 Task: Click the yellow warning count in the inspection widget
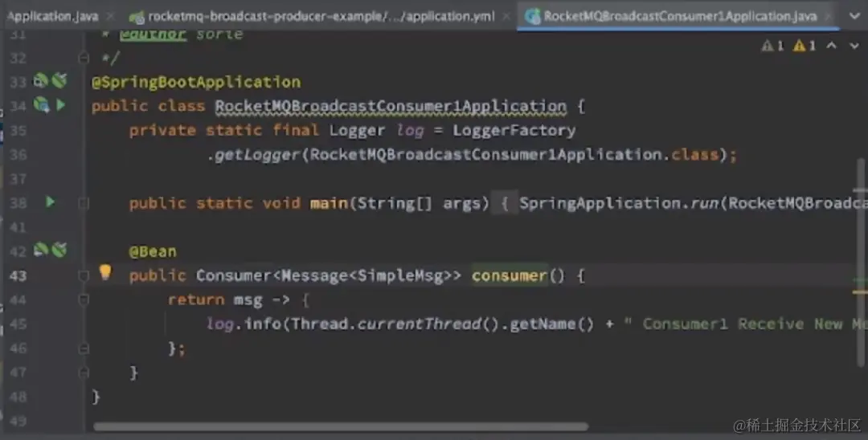(805, 46)
